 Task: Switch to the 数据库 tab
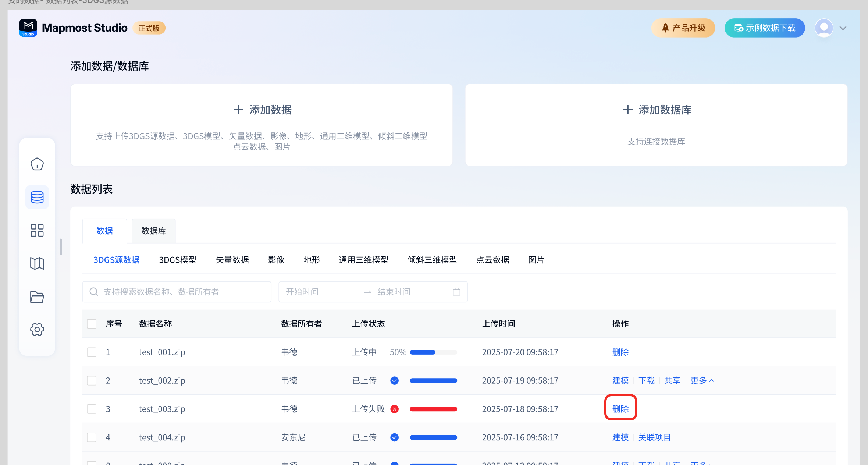153,231
